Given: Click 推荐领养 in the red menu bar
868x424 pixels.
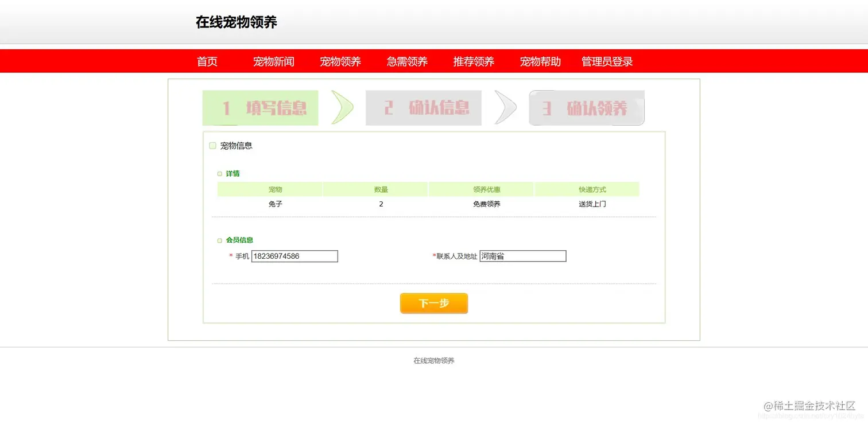Looking at the screenshot, I should point(474,61).
